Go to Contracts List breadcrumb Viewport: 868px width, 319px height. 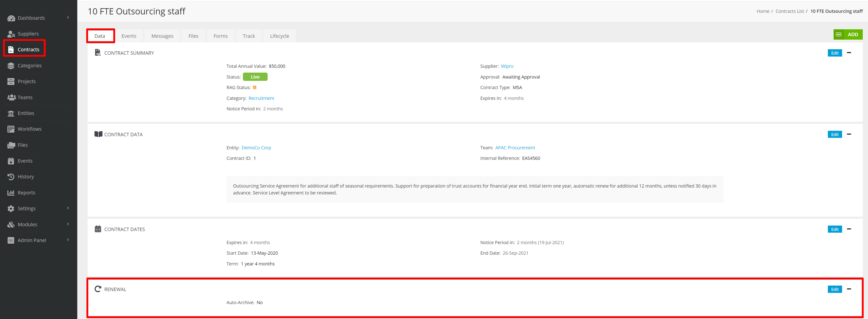790,11
